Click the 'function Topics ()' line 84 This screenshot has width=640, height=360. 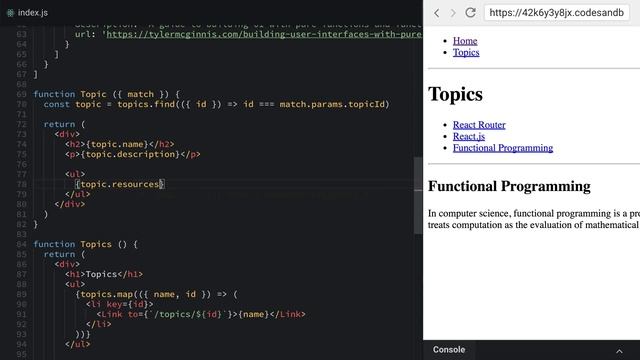point(85,244)
